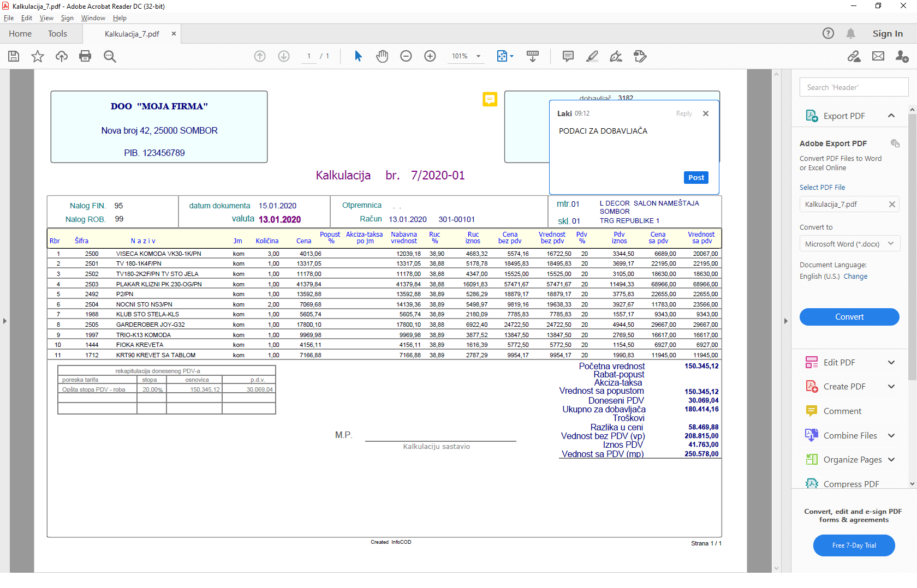Post the comment in note popup
The width and height of the screenshot is (917, 588).
696,177
